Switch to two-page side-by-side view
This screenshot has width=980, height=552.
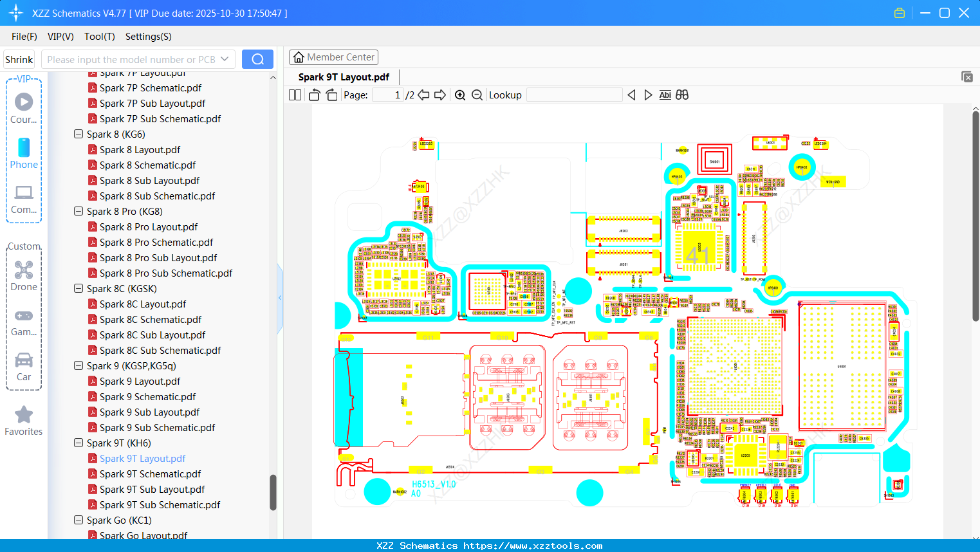pos(294,95)
